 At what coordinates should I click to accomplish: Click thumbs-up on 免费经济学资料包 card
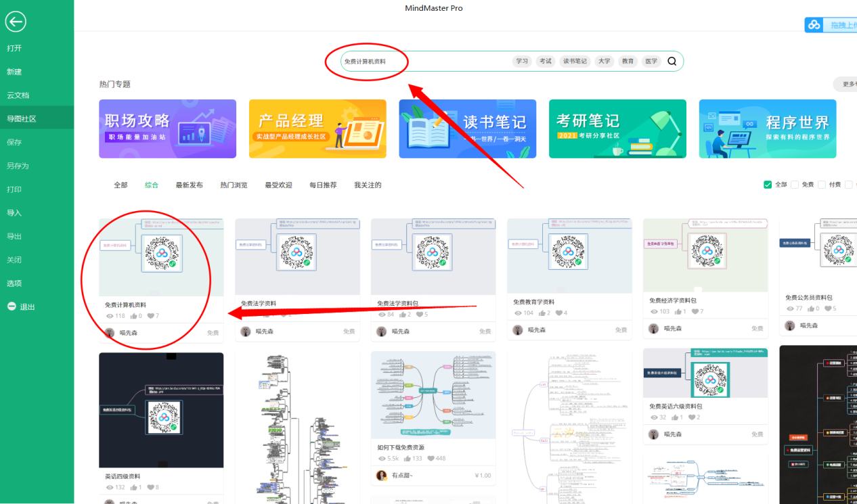click(x=678, y=311)
